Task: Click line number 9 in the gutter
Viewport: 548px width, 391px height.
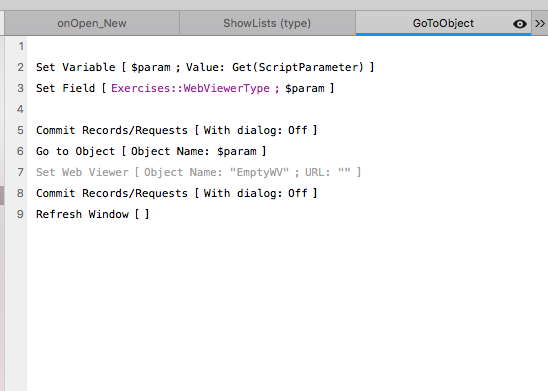Action: pos(20,214)
